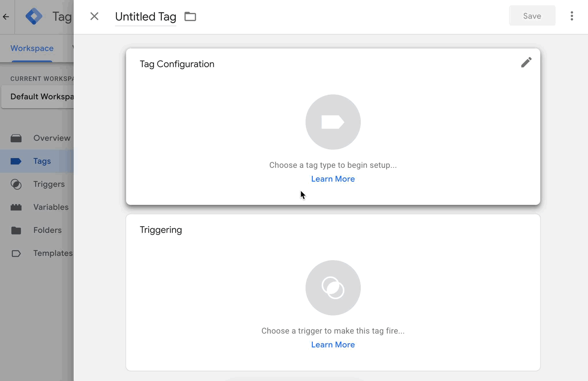588x381 pixels.
Task: Click the Variables icon in the sidebar
Action: pyautogui.click(x=16, y=207)
